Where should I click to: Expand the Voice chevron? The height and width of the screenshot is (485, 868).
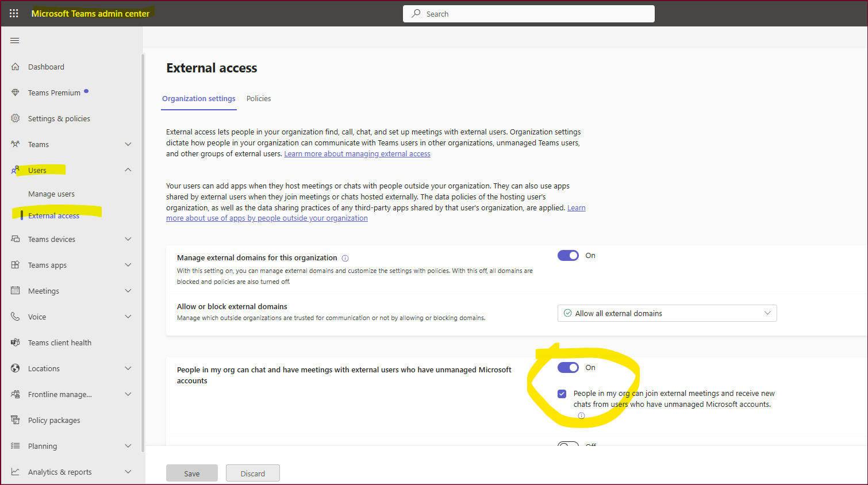128,317
